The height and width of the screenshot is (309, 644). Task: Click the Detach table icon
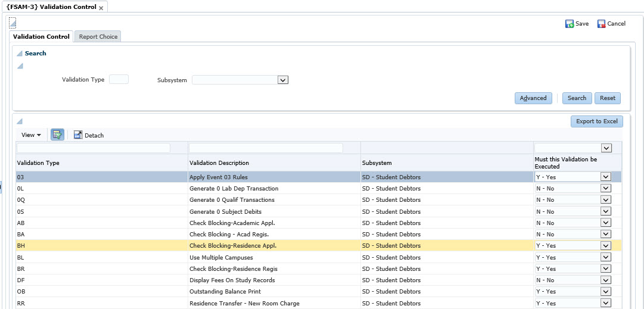coord(78,135)
